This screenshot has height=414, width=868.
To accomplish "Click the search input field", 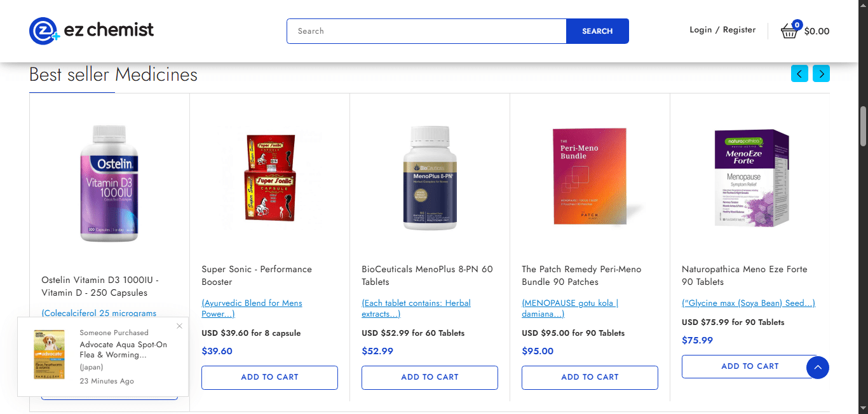I will pyautogui.click(x=426, y=31).
